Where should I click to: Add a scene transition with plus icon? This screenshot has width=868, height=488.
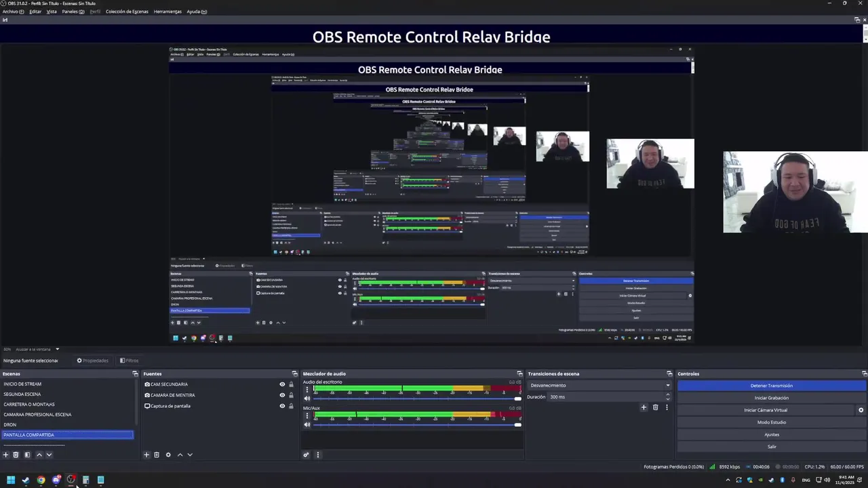[x=644, y=407]
